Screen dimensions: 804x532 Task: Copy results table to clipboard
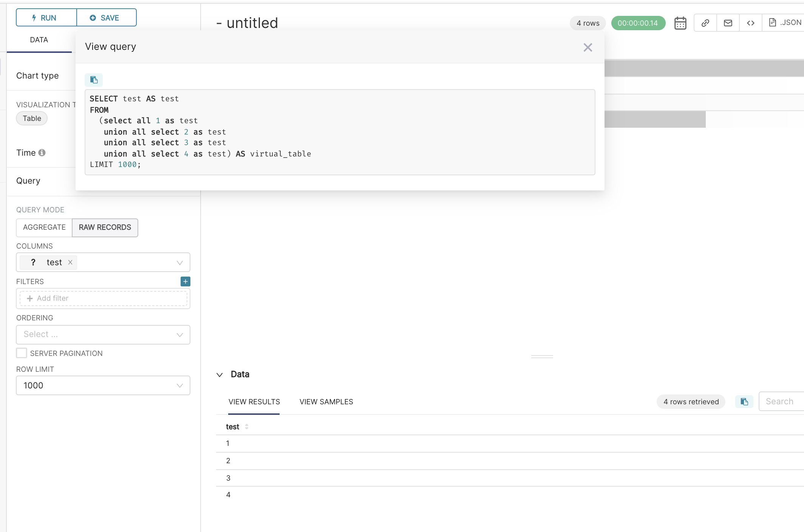coord(744,402)
